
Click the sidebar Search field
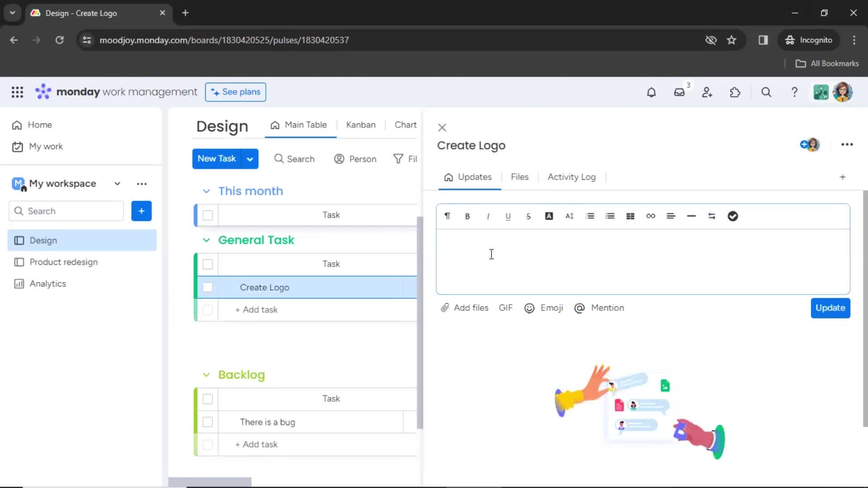66,211
